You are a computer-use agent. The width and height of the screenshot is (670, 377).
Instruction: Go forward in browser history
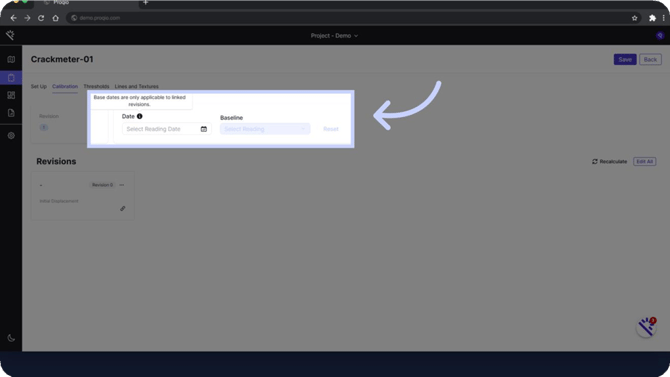27,18
